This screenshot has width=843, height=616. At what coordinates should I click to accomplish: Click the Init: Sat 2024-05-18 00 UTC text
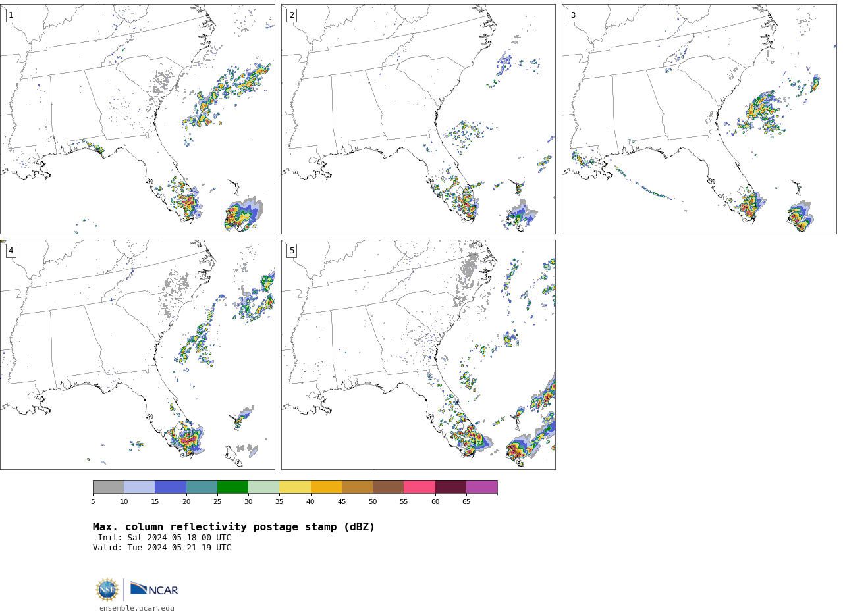165,538
